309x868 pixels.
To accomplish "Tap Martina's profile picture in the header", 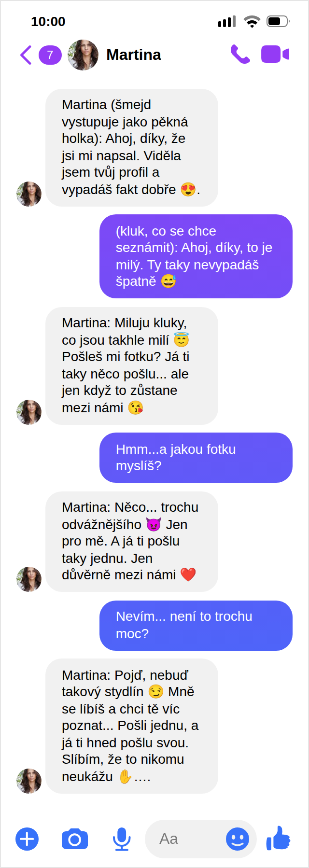I will point(83,55).
